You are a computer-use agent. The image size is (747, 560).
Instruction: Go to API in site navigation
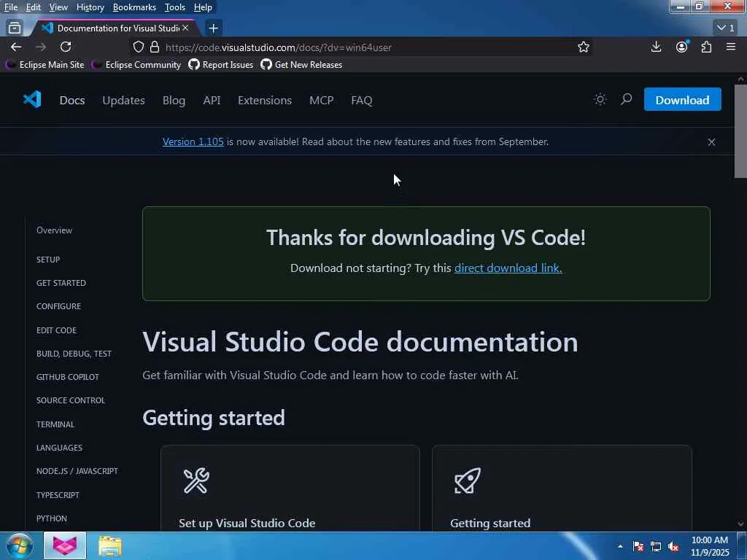tap(212, 101)
